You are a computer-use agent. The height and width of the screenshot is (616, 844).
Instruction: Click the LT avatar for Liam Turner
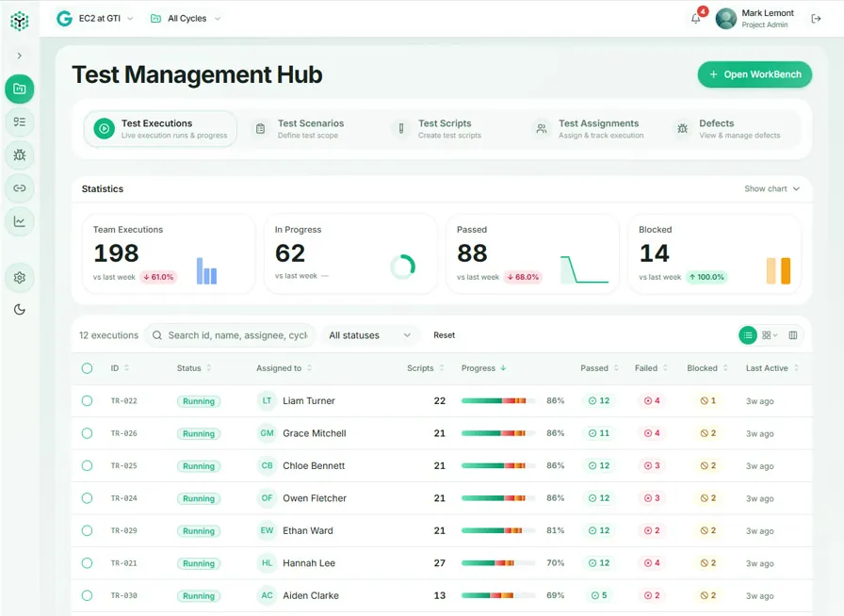point(267,400)
